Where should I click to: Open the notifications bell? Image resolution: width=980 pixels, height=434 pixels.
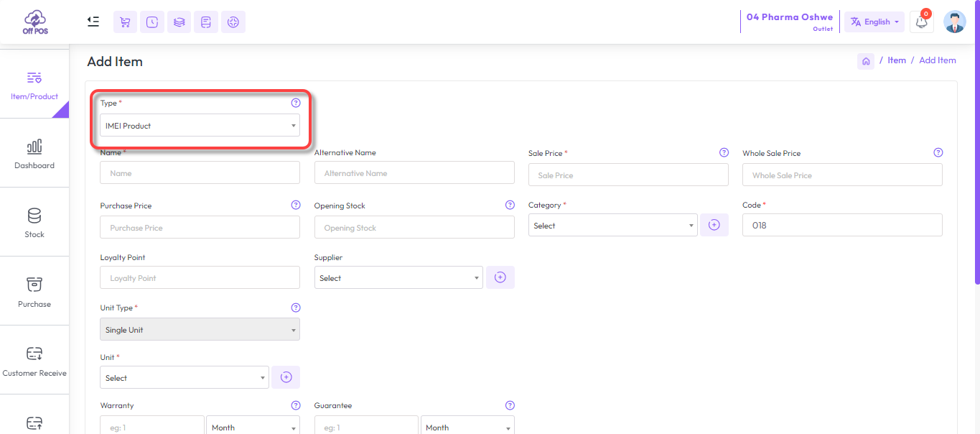click(921, 22)
